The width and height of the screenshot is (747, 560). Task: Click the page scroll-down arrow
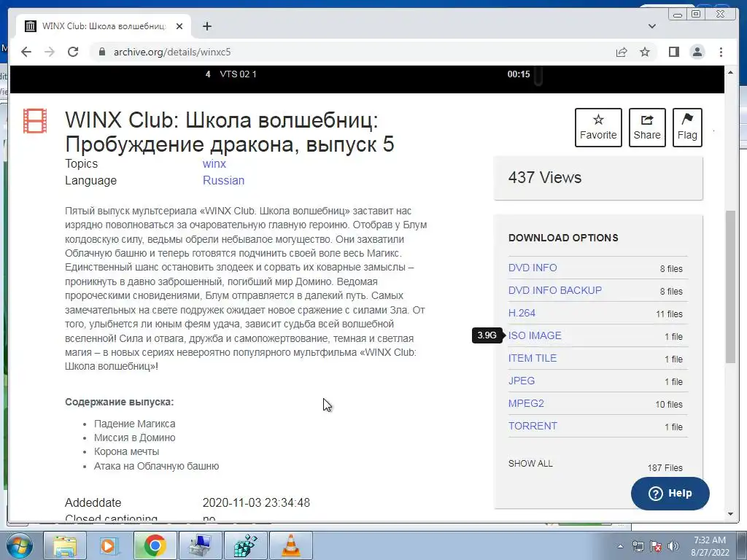tap(730, 514)
